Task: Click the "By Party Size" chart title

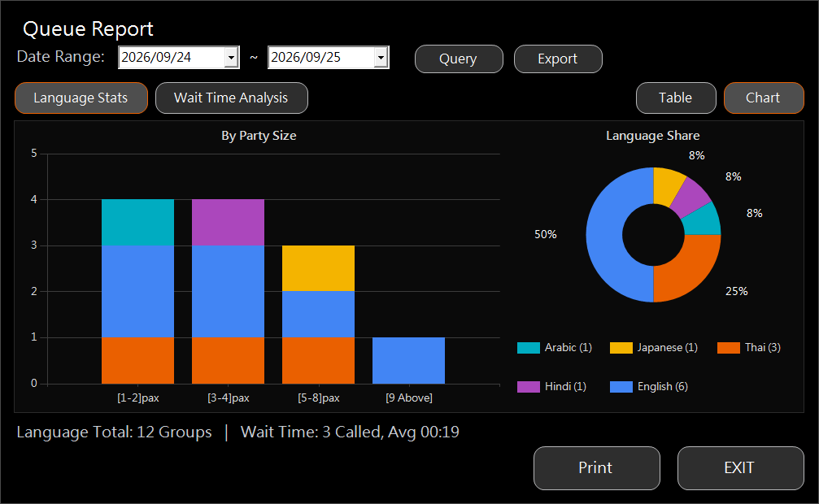Action: click(259, 136)
